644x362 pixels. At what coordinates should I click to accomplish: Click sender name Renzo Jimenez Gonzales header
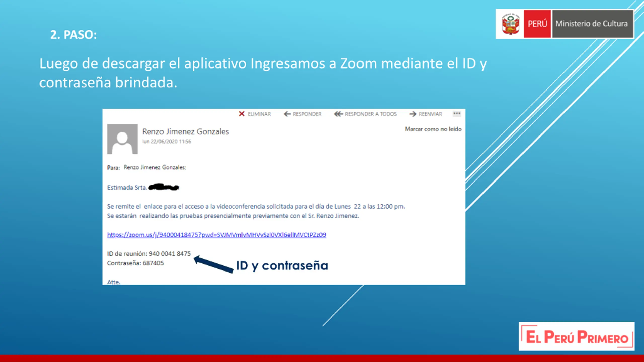pos(186,131)
